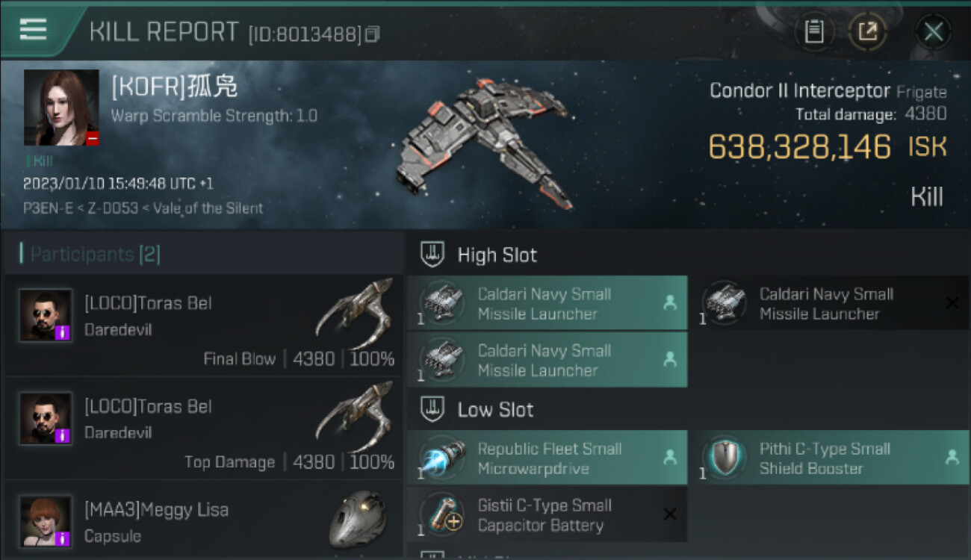
Task: Click the Gistii C-Type Small Capacitor Battery
Action: [x=547, y=515]
